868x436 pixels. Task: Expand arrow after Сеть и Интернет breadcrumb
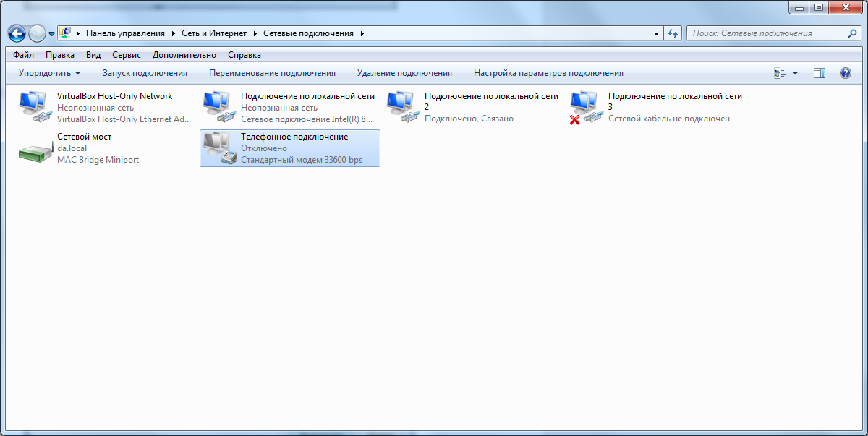click(255, 33)
